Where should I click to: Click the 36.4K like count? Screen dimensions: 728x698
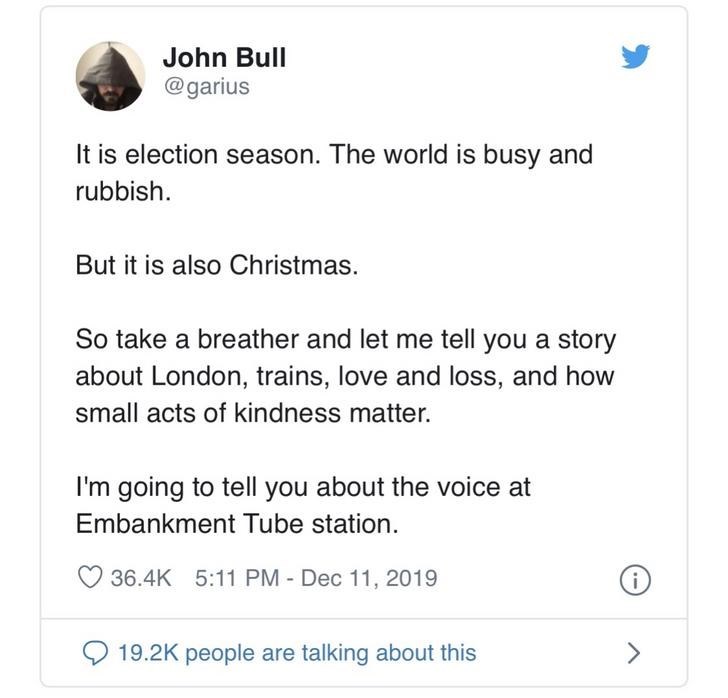point(142,577)
